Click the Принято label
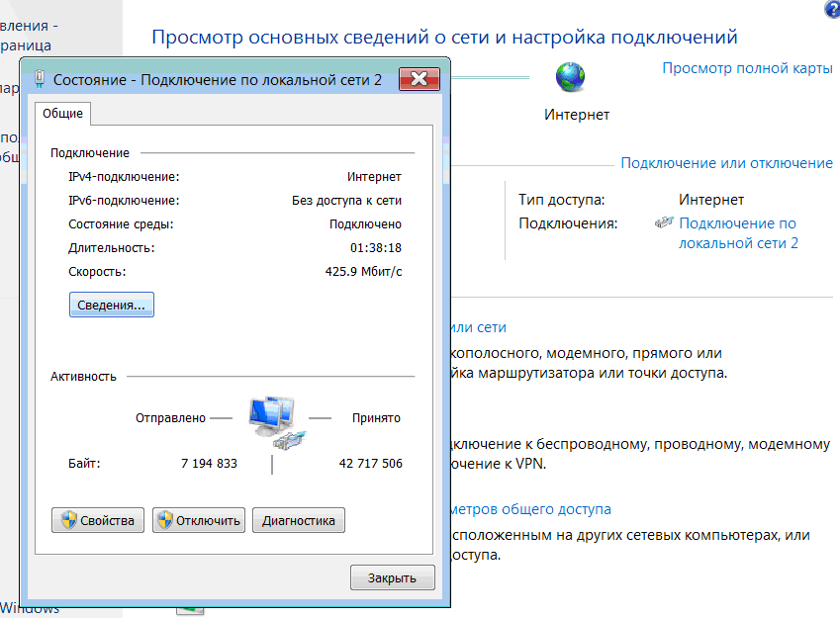Viewport: 840px width, 618px height. tap(376, 418)
